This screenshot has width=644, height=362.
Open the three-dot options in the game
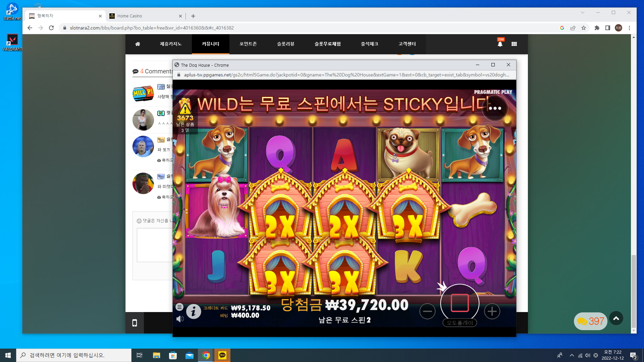(495, 108)
